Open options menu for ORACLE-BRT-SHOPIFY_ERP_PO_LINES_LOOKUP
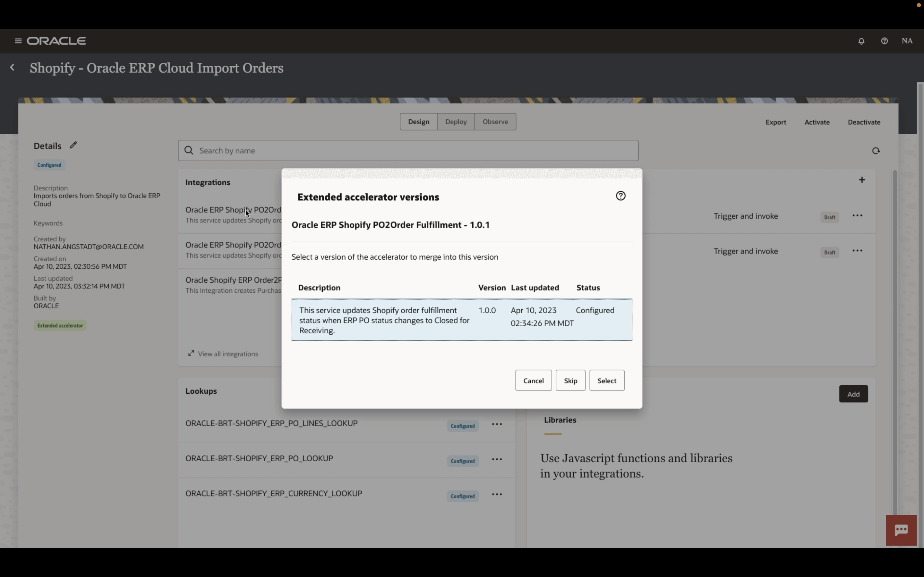This screenshot has width=924, height=577. 496,424
